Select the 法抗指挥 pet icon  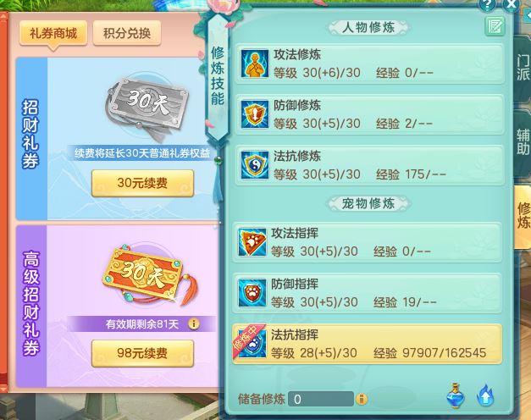(252, 344)
